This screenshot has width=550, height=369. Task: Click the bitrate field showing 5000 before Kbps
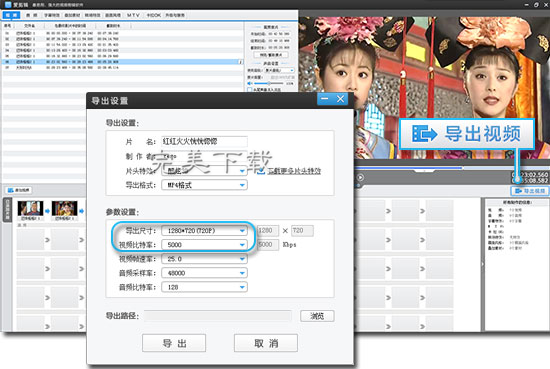(x=268, y=244)
